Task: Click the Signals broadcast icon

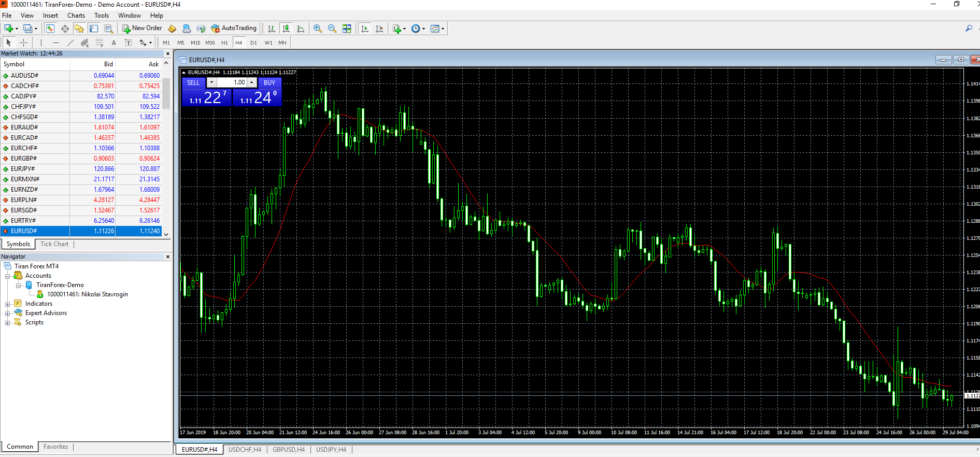Action: 201,28
